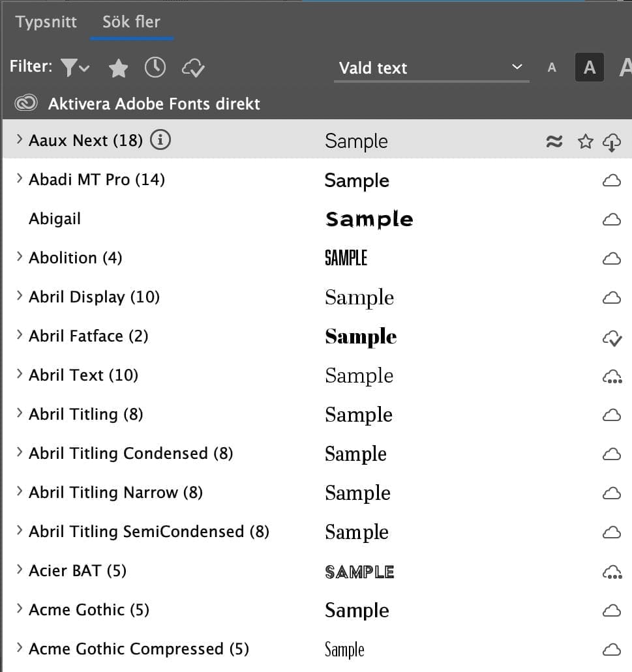Image resolution: width=632 pixels, height=672 pixels.
Task: Choose the small sample size A
Action: tap(552, 67)
